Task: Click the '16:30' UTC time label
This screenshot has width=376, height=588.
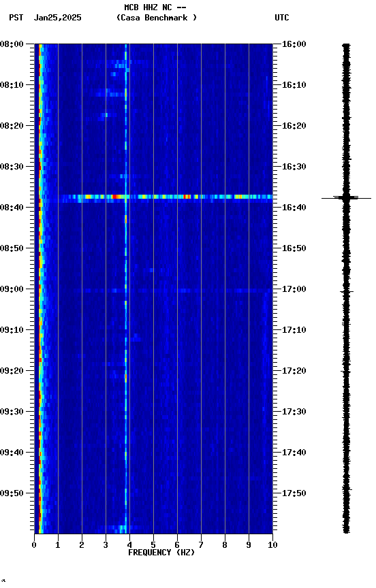Action: [294, 167]
